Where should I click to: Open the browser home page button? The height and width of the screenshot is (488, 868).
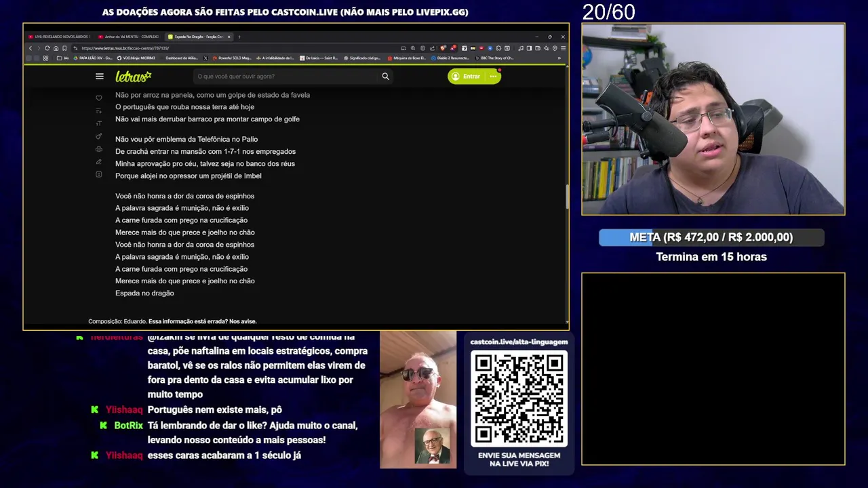pos(56,48)
